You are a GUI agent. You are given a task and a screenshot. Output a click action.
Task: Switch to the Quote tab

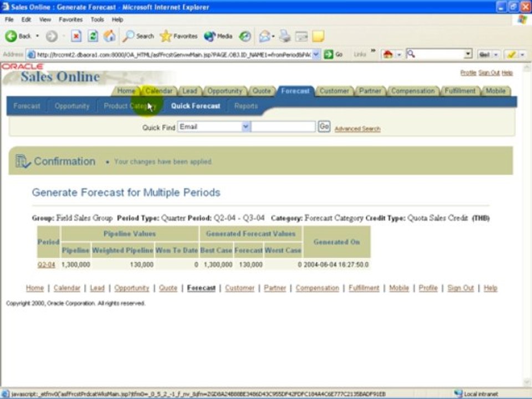[x=262, y=91]
